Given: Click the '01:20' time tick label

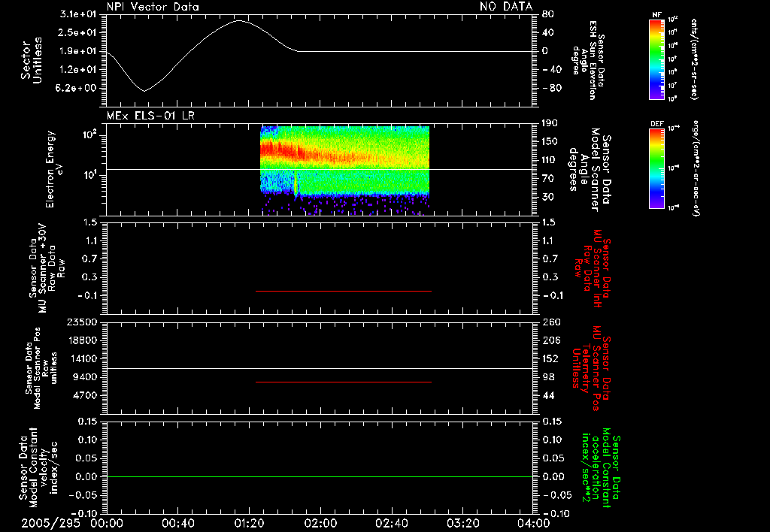Looking at the screenshot, I should 249,523.
